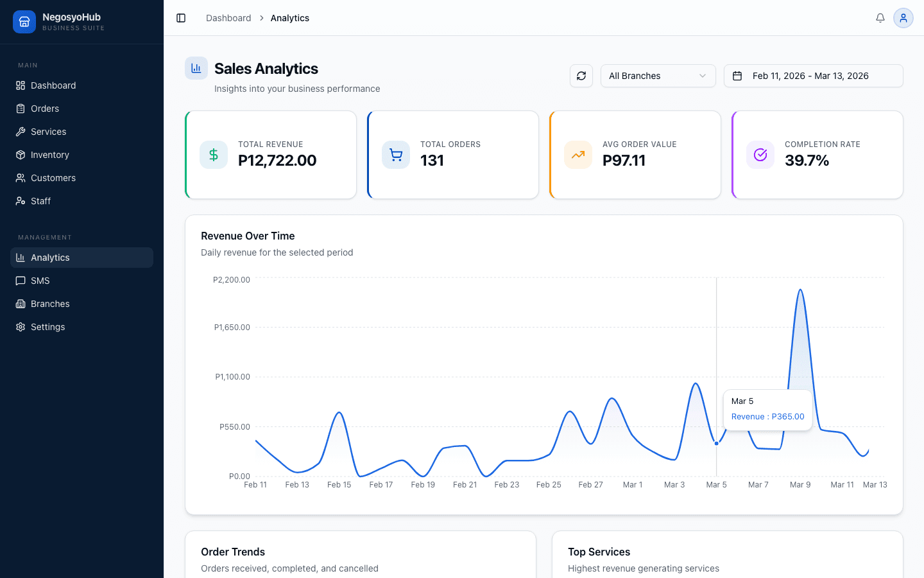The image size is (924, 578).
Task: Open the date range selector
Action: point(813,76)
